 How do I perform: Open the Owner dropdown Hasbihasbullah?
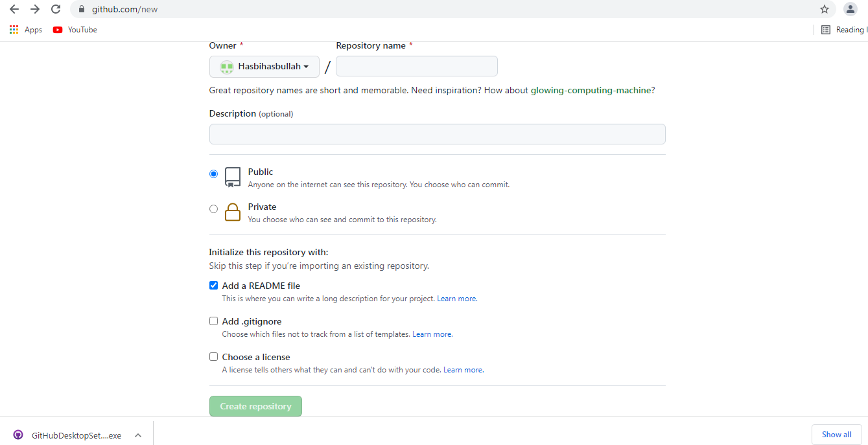(264, 67)
